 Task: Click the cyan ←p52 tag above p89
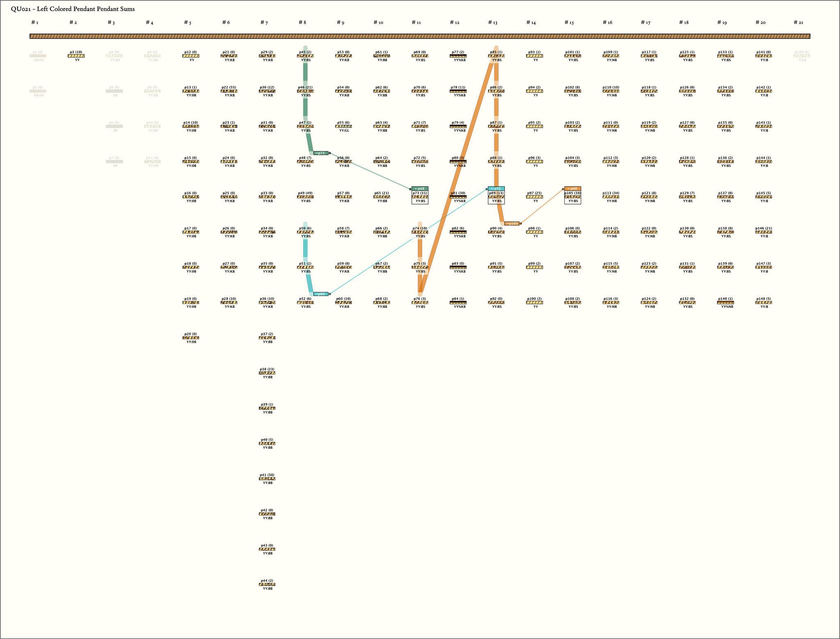coord(496,189)
